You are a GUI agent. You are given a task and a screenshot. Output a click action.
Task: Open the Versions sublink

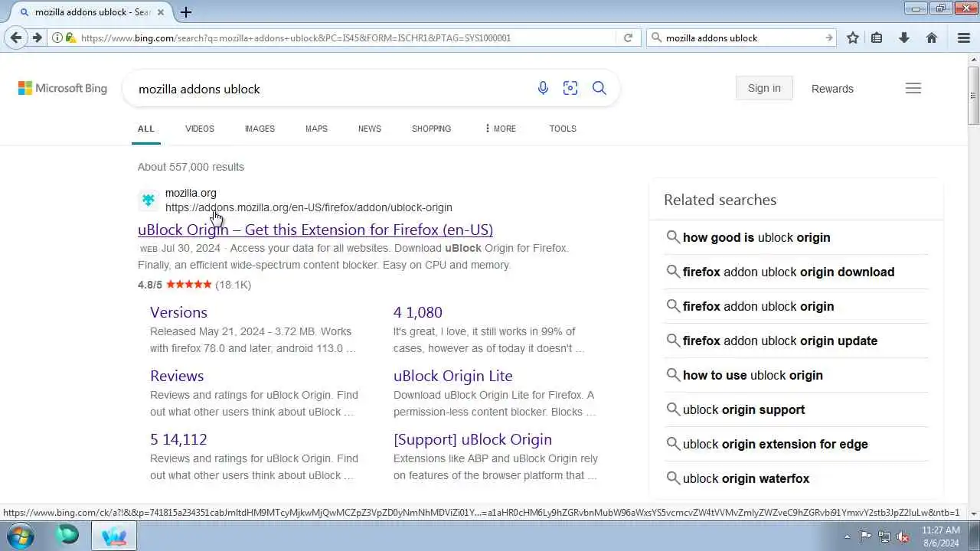point(178,312)
